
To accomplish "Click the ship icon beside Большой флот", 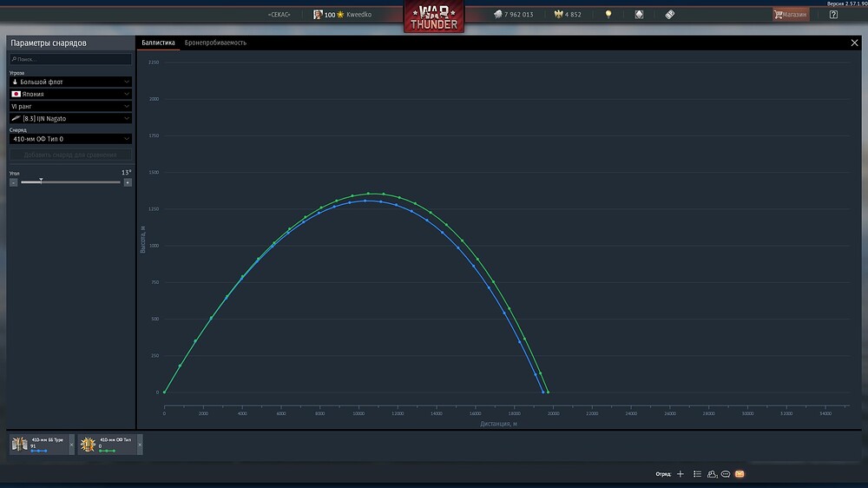I will [x=15, y=82].
